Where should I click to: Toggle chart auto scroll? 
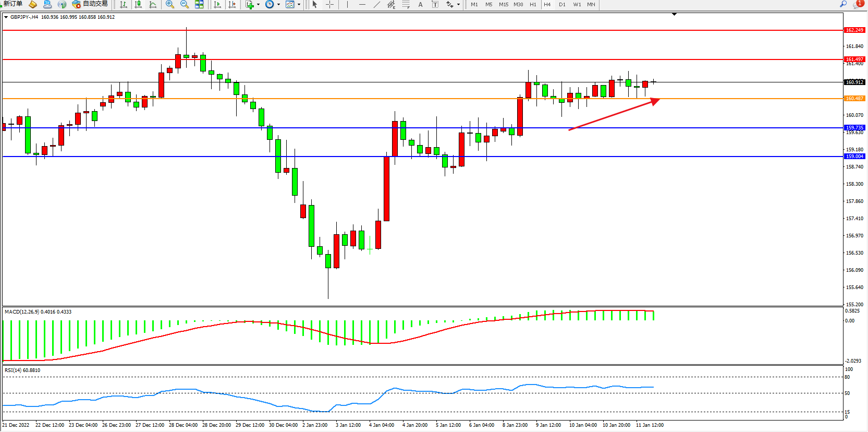click(x=217, y=5)
